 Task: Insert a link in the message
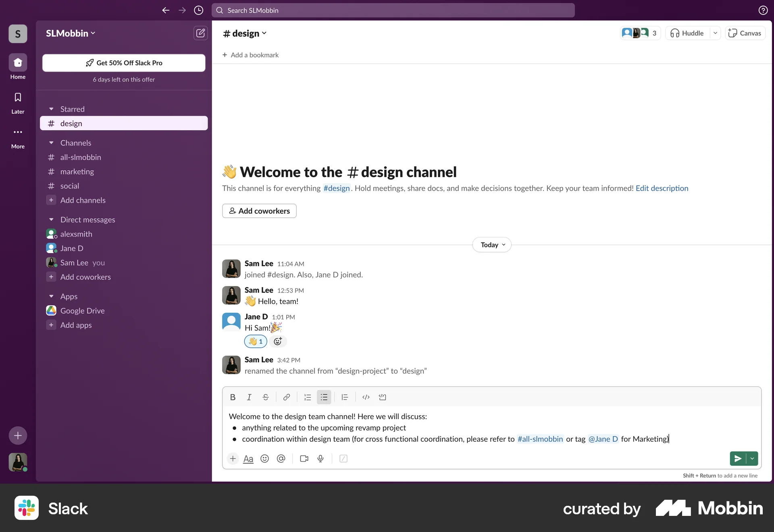[x=287, y=397]
